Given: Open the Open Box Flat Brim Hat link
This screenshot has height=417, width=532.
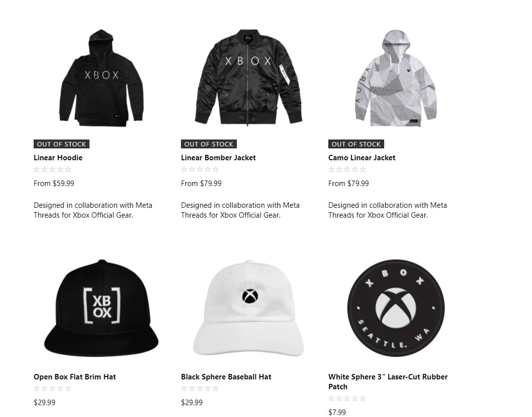Looking at the screenshot, I should click(75, 376).
